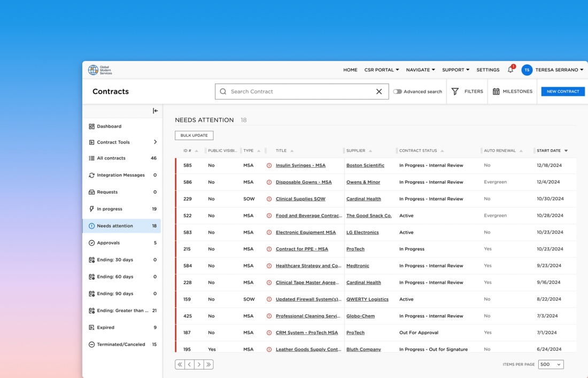
Task: Enable the Advanced search toggle
Action: click(397, 91)
